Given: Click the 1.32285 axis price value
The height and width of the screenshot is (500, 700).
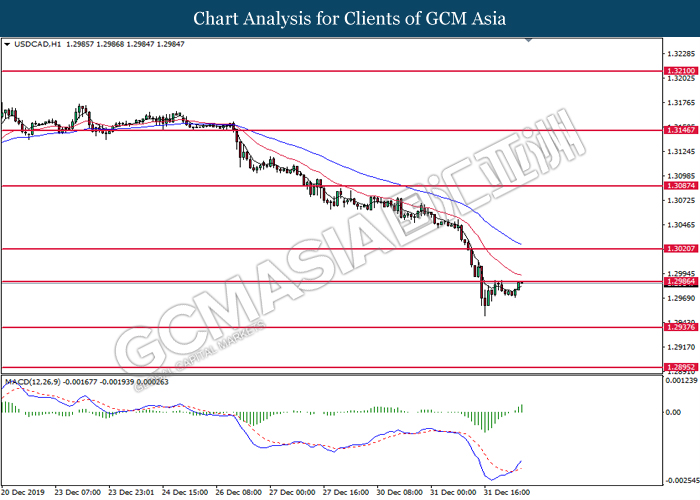Looking at the screenshot, I should click(681, 54).
